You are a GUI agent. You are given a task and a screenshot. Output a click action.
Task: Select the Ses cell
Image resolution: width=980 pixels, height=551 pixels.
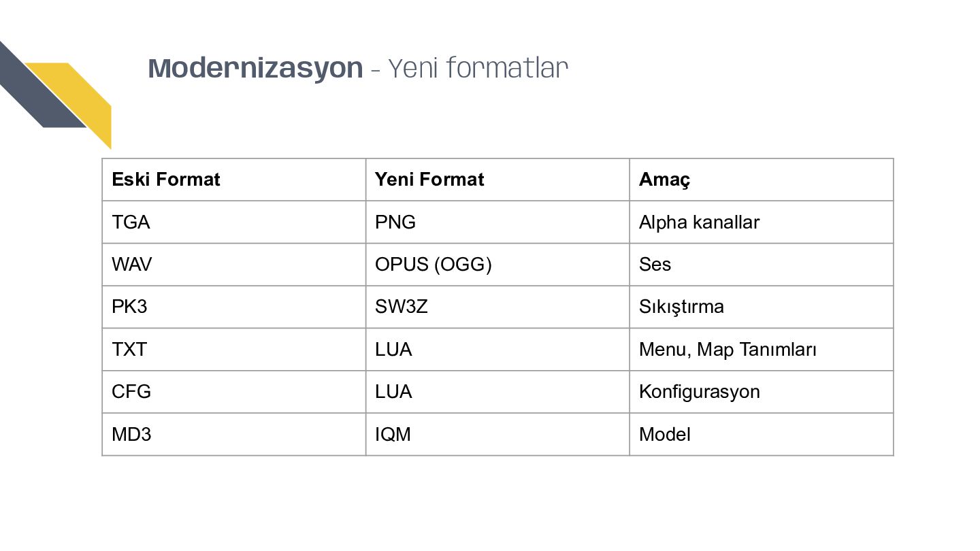point(761,265)
